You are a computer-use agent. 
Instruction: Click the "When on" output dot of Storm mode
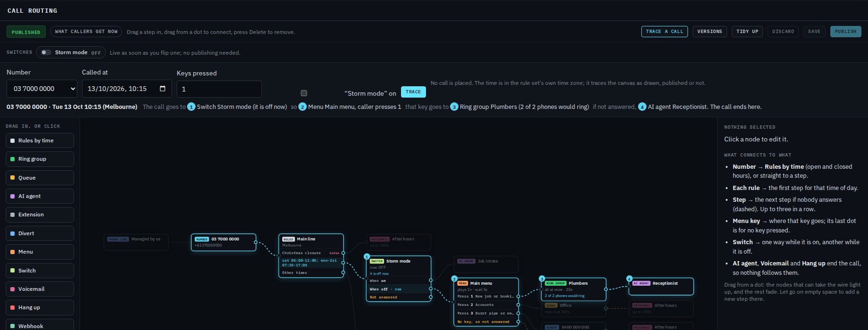[x=431, y=281]
